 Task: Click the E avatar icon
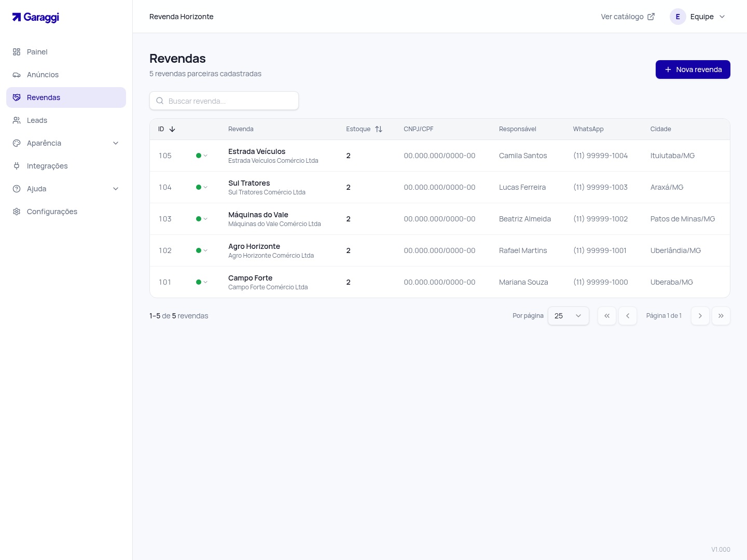pos(677,17)
